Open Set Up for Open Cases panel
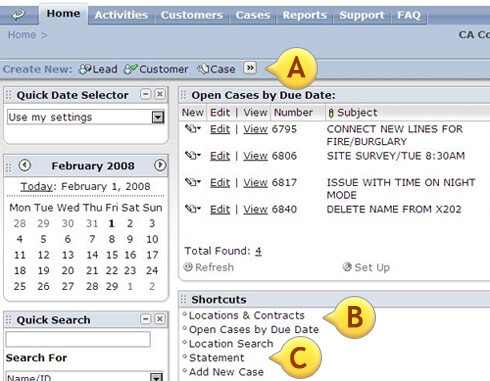490x381 pixels. pyautogui.click(x=366, y=267)
